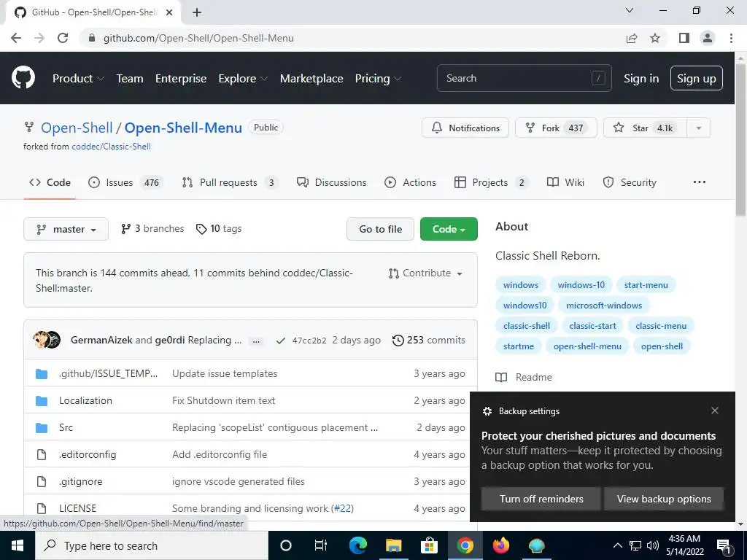Open the .editorconfig file
Screen dimensions: 747x560
tap(88, 454)
